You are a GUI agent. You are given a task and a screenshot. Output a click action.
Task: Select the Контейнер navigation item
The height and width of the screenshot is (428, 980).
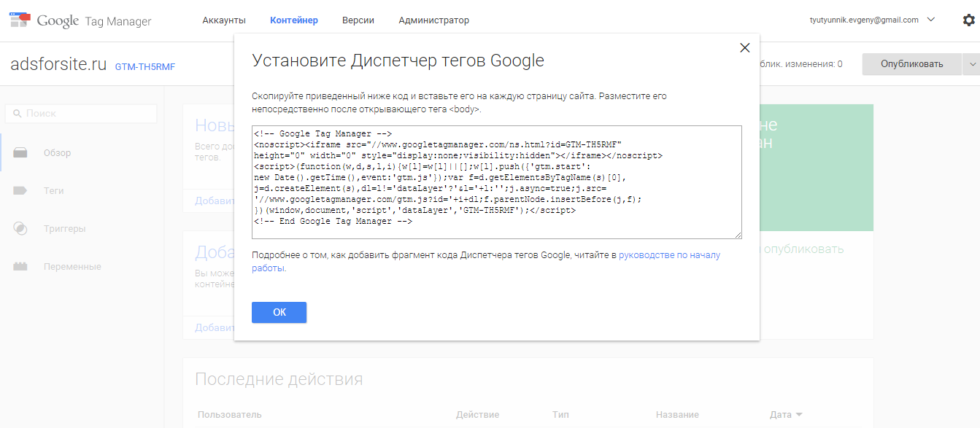coord(294,20)
